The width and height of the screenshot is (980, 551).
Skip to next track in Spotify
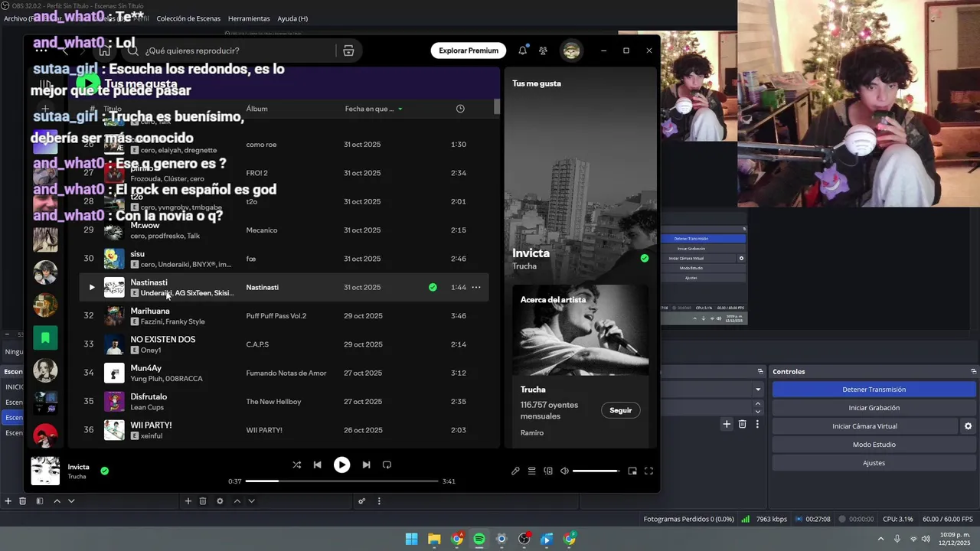pos(366,465)
